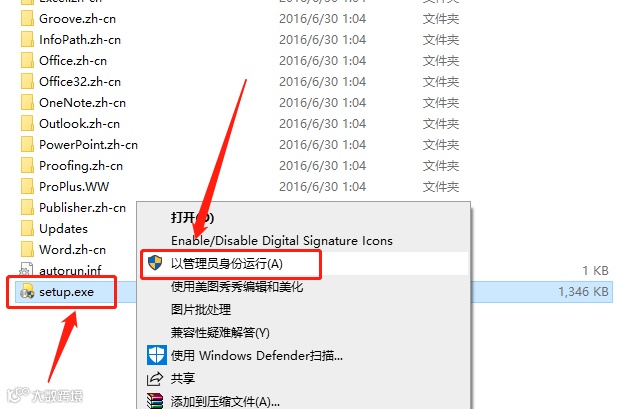This screenshot has height=409, width=623.
Task: Click the WinRAR books icon
Action: click(x=155, y=401)
